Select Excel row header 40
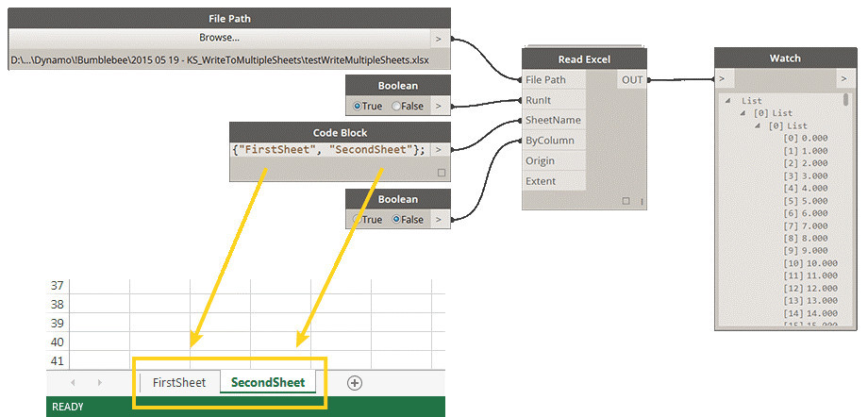Screen dimensions: 868x417 [x=58, y=342]
